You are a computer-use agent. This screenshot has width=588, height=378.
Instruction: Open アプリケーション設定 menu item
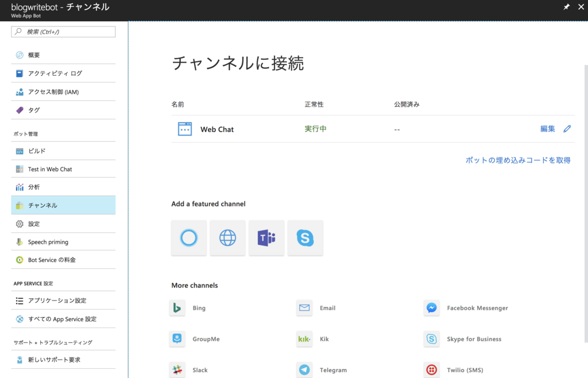pyautogui.click(x=63, y=301)
